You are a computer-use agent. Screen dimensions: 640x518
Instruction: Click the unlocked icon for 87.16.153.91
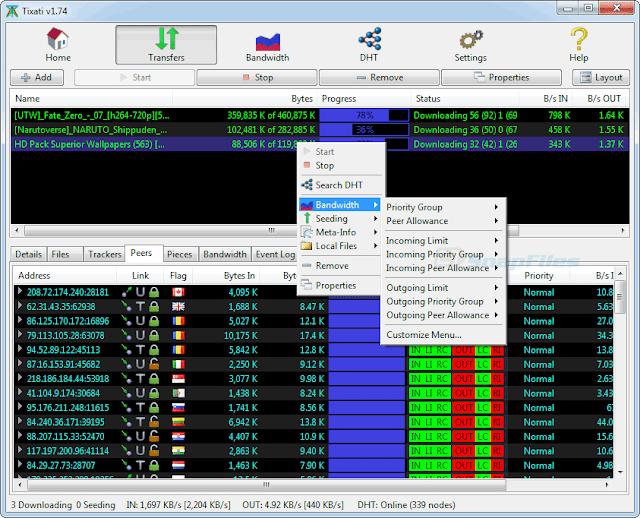pos(154,364)
